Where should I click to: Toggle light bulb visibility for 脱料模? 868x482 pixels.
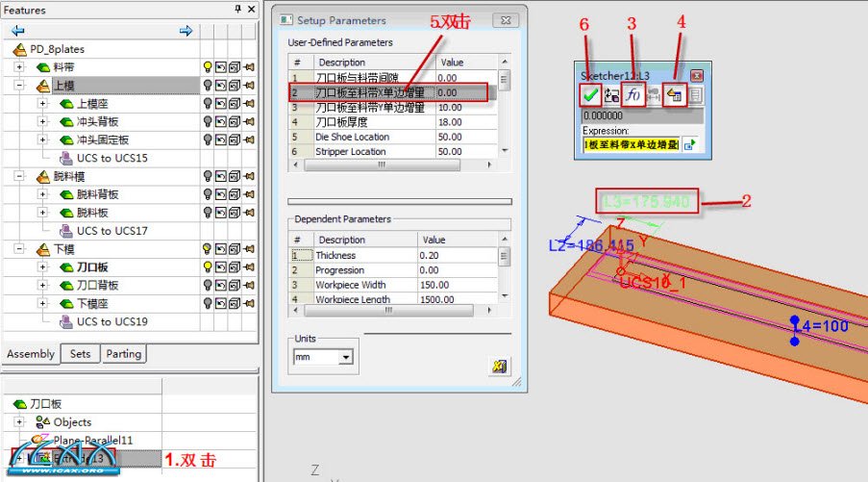click(x=208, y=176)
